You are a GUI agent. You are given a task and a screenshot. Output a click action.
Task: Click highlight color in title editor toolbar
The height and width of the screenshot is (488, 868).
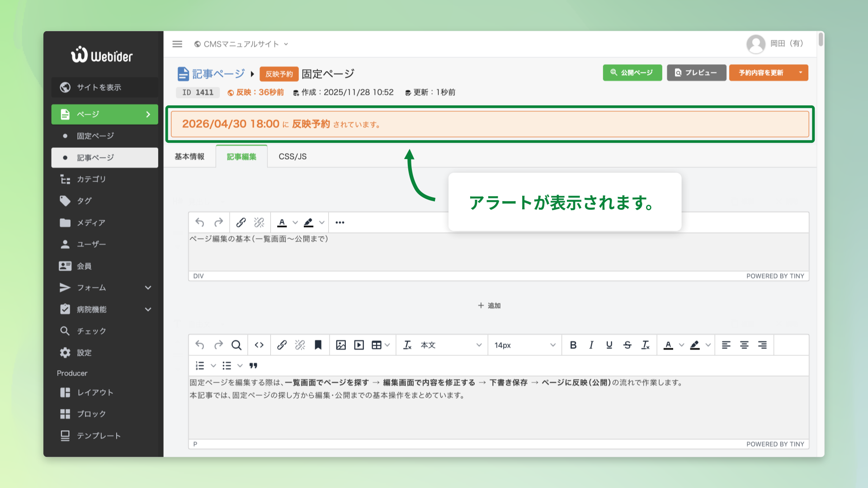point(309,222)
